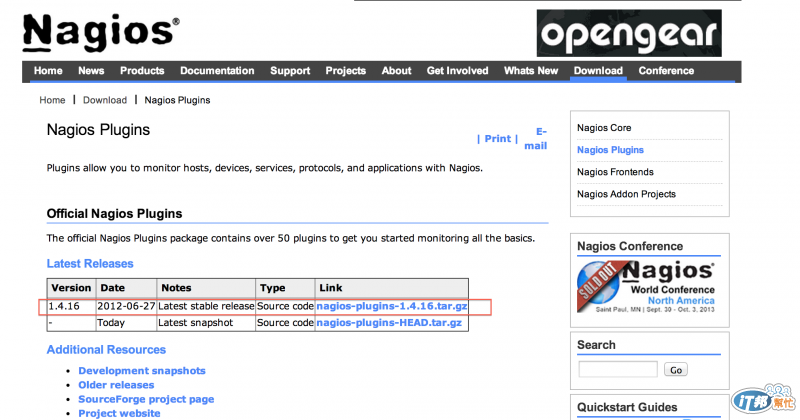Open Nagios Frontends sidebar link
Screen dimensions: 800x420
click(x=615, y=172)
